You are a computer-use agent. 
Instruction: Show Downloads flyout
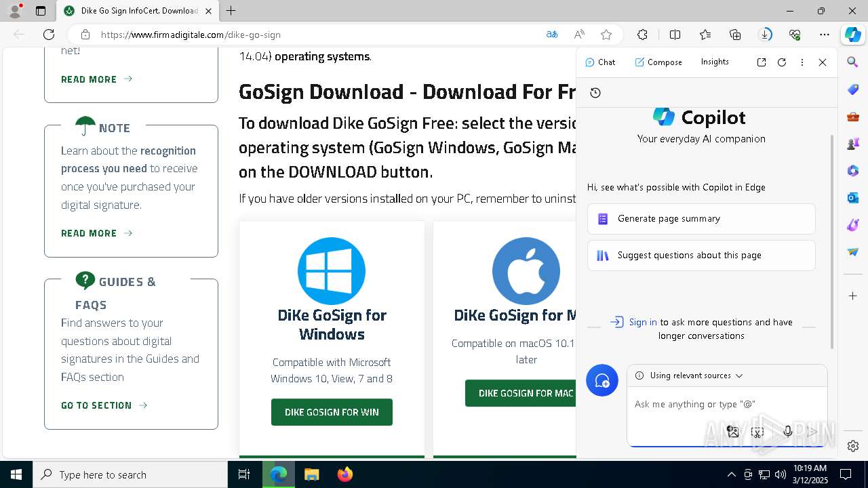click(x=765, y=35)
